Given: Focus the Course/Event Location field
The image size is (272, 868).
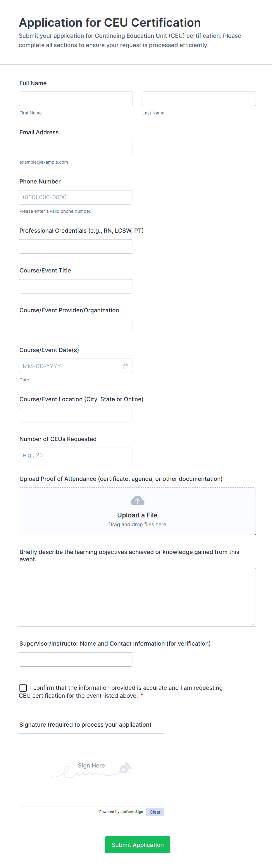Looking at the screenshot, I should pyautogui.click(x=75, y=415).
